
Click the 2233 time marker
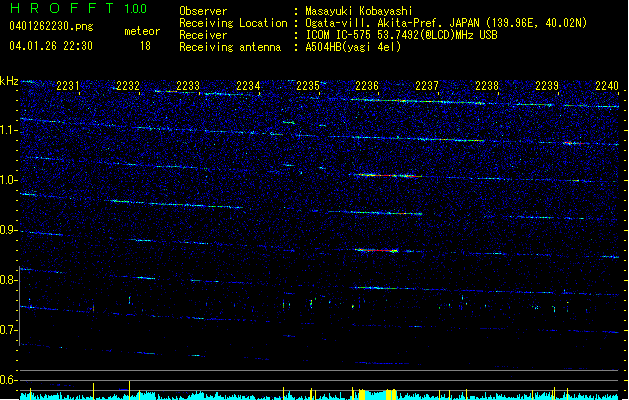(188, 86)
